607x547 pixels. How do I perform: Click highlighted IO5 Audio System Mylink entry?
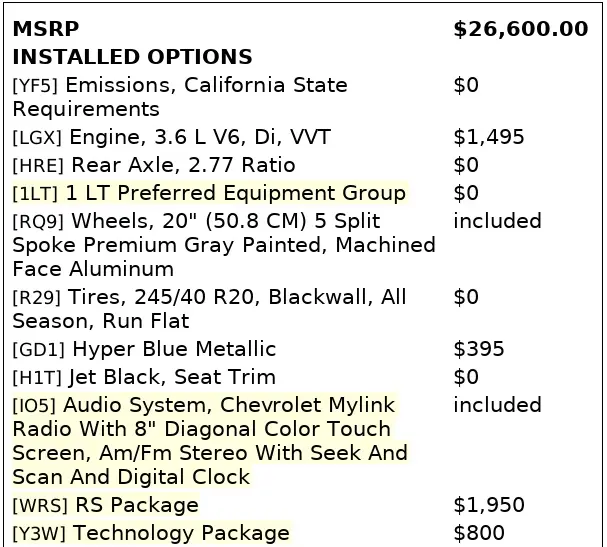click(x=209, y=440)
